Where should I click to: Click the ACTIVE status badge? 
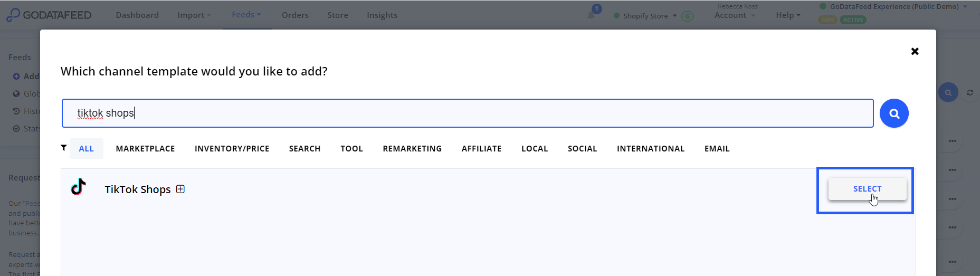point(853,20)
